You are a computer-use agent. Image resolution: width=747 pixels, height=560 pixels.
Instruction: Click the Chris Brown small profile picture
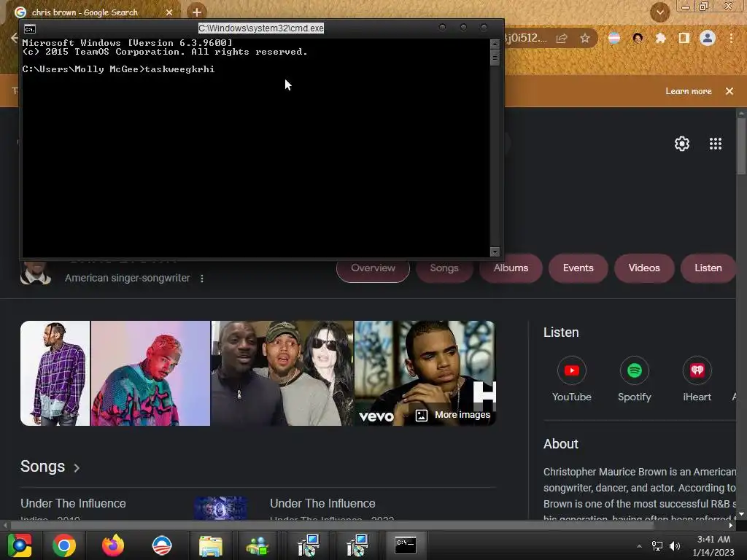coord(35,273)
